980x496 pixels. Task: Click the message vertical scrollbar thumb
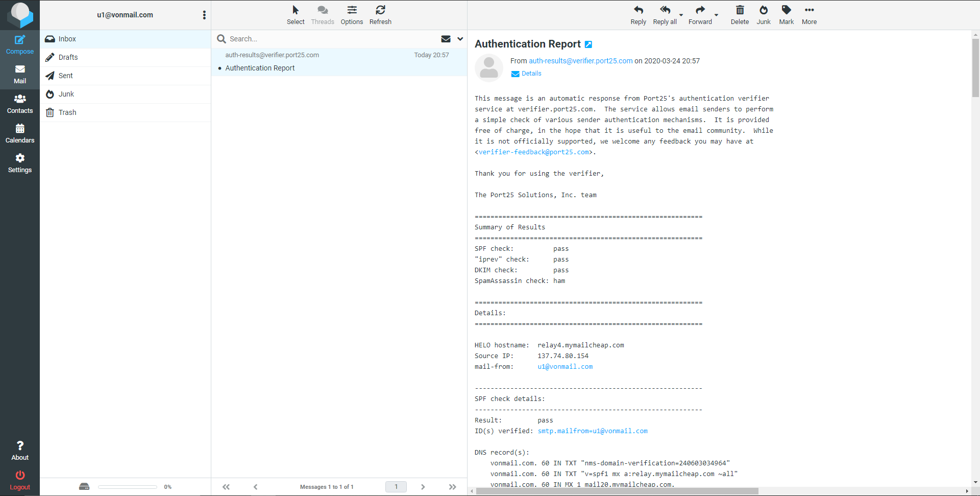[x=975, y=67]
